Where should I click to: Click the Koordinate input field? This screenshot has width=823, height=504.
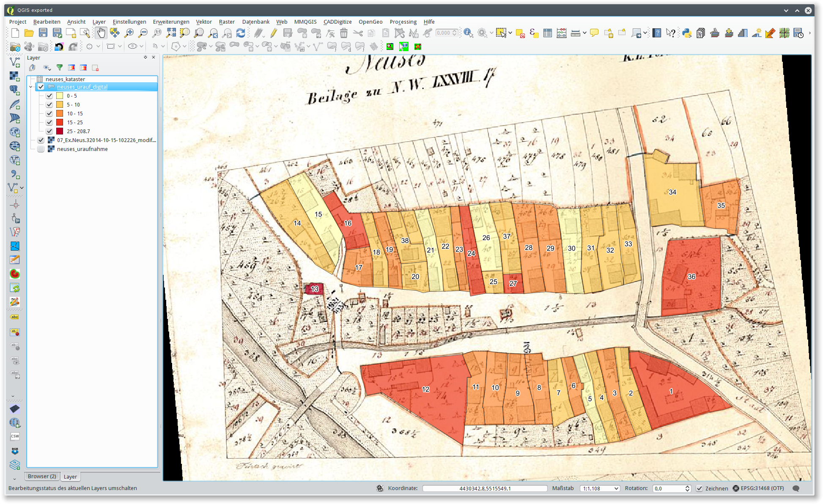click(x=485, y=488)
